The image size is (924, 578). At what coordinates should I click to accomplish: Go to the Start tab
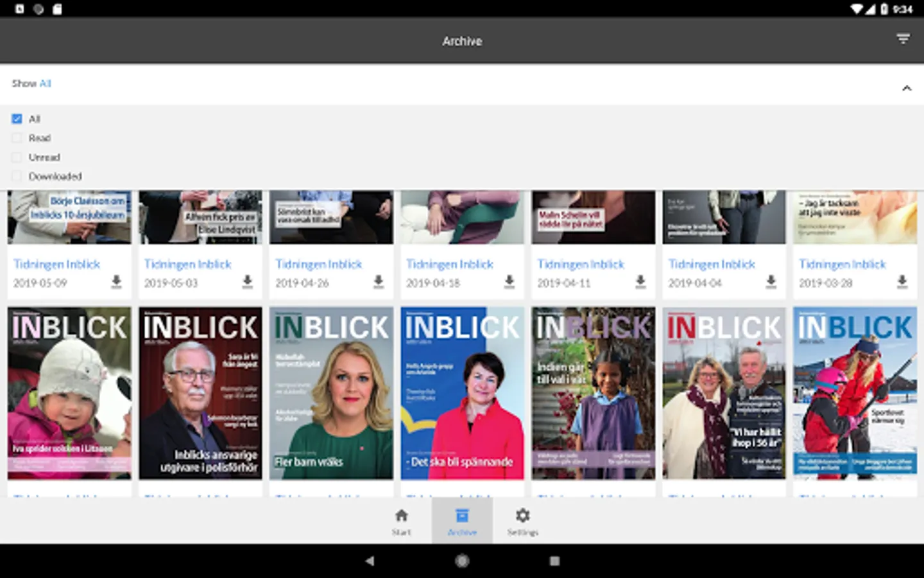[x=402, y=521]
